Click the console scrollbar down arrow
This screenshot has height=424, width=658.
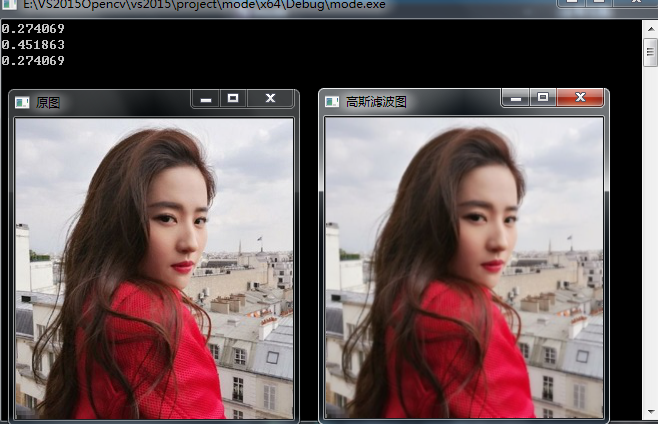650,412
